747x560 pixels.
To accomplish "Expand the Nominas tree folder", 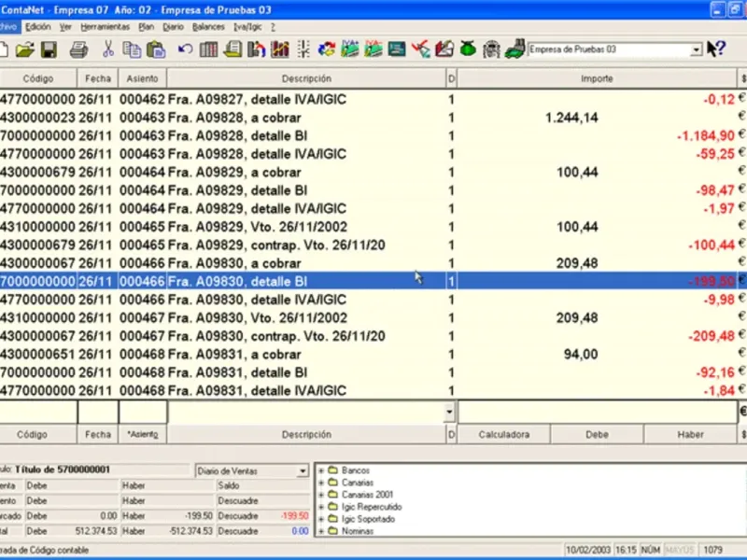I will (x=322, y=531).
